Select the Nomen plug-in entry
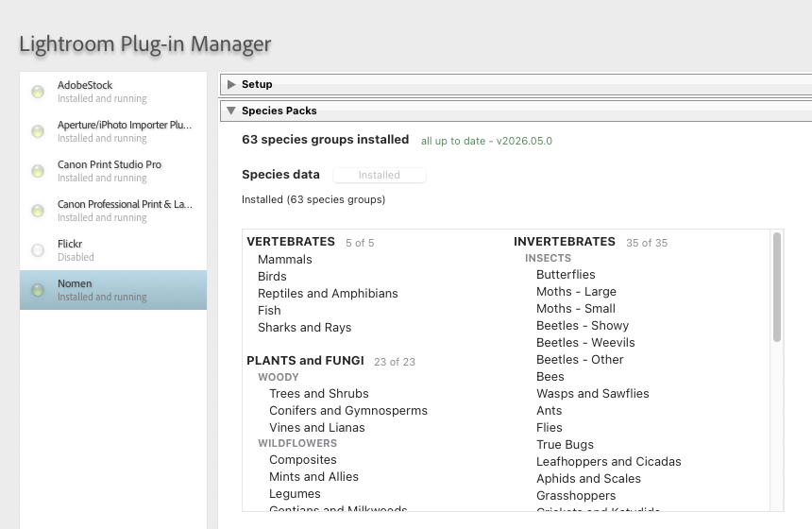The image size is (812, 529). pos(113,290)
